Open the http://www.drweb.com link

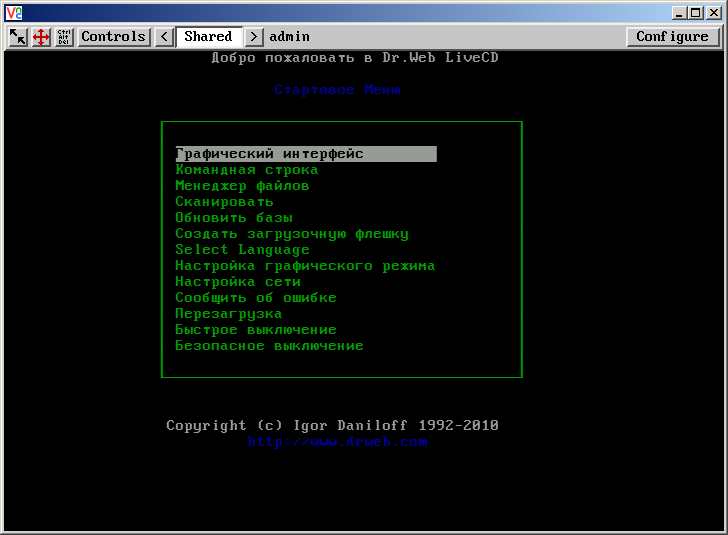pos(338,442)
